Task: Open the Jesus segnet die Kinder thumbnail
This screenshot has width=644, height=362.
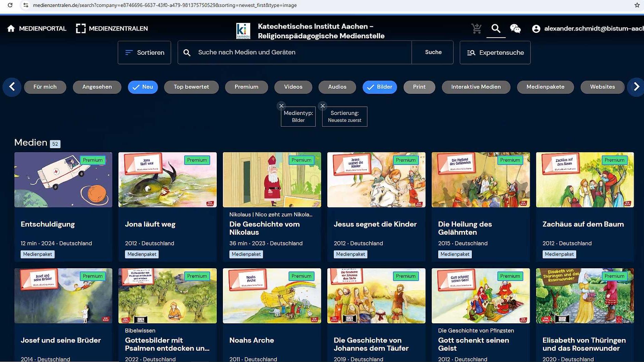Action: click(376, 180)
